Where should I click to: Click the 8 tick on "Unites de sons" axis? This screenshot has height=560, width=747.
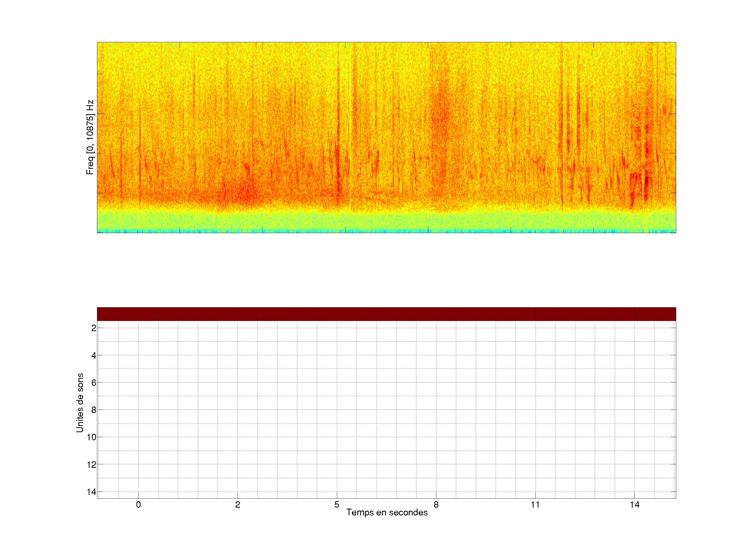[94, 410]
